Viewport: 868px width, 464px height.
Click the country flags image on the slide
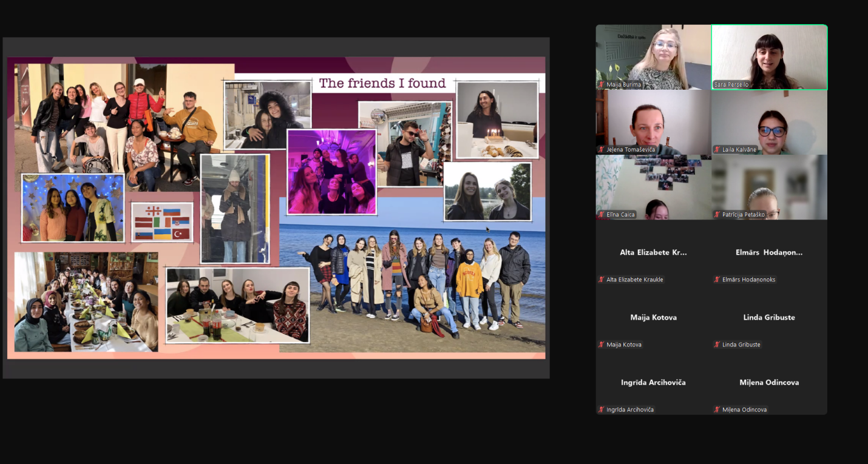[162, 223]
